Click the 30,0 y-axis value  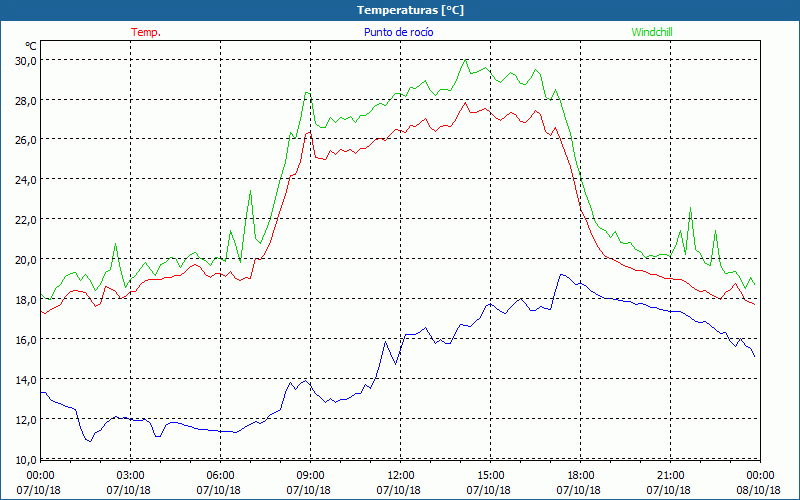tap(26, 60)
